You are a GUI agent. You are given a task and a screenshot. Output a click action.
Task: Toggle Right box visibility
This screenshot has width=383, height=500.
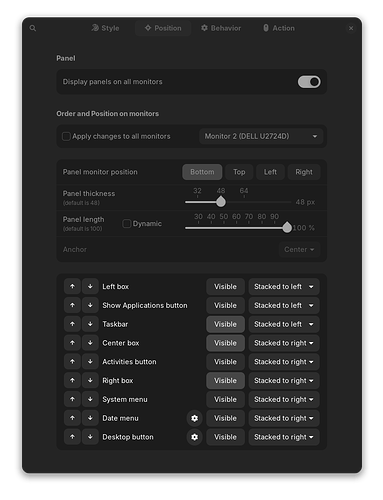(225, 380)
